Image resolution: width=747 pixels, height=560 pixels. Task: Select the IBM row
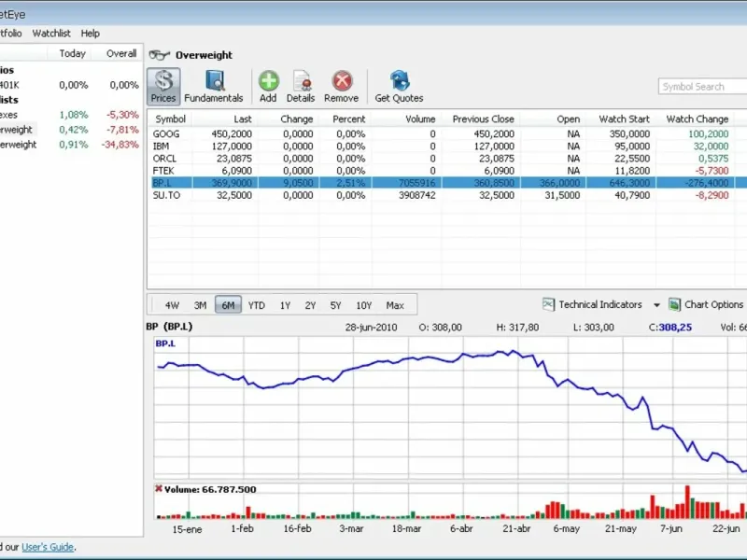447,147
